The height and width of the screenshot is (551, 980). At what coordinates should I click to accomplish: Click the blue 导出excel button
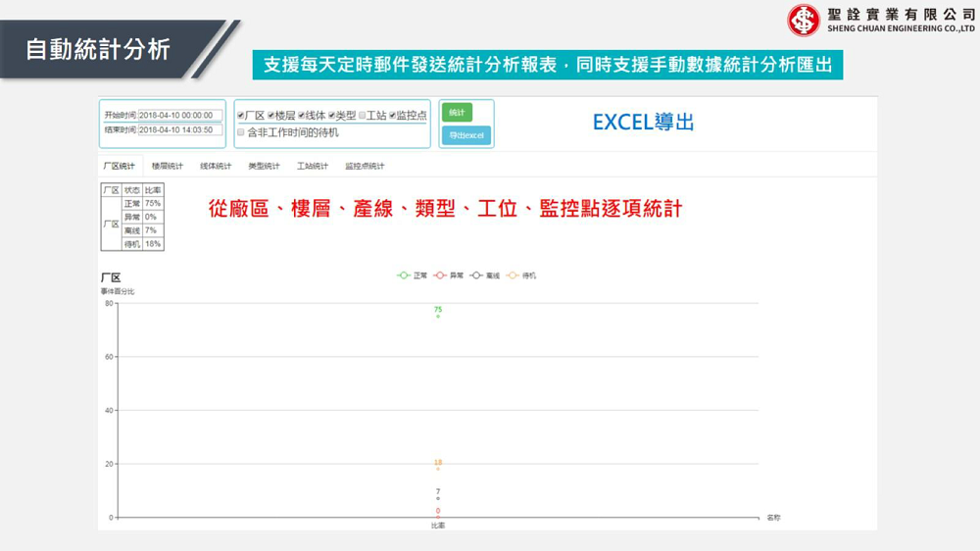466,135
